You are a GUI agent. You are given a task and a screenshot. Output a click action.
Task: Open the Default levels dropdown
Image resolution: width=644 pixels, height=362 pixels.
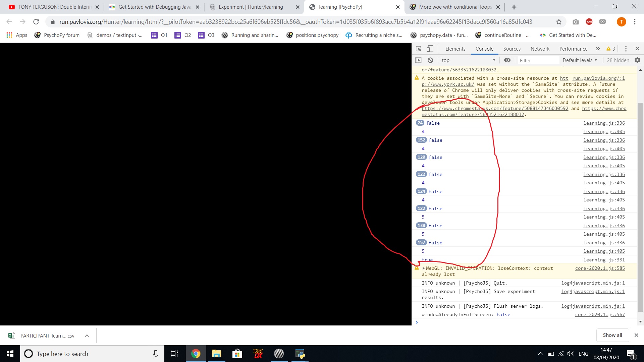pyautogui.click(x=580, y=60)
